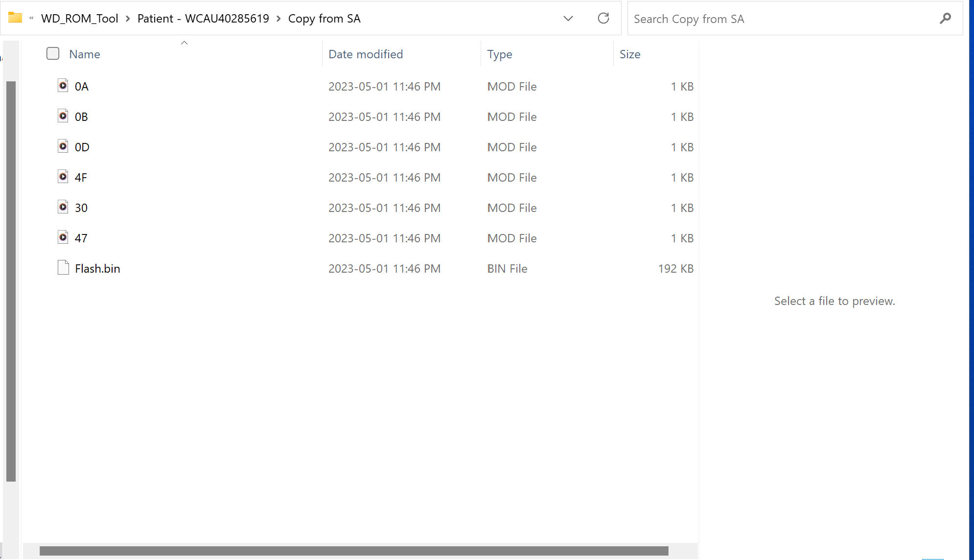This screenshot has height=560, width=974.
Task: Click the 0A MOD file icon
Action: click(x=63, y=86)
